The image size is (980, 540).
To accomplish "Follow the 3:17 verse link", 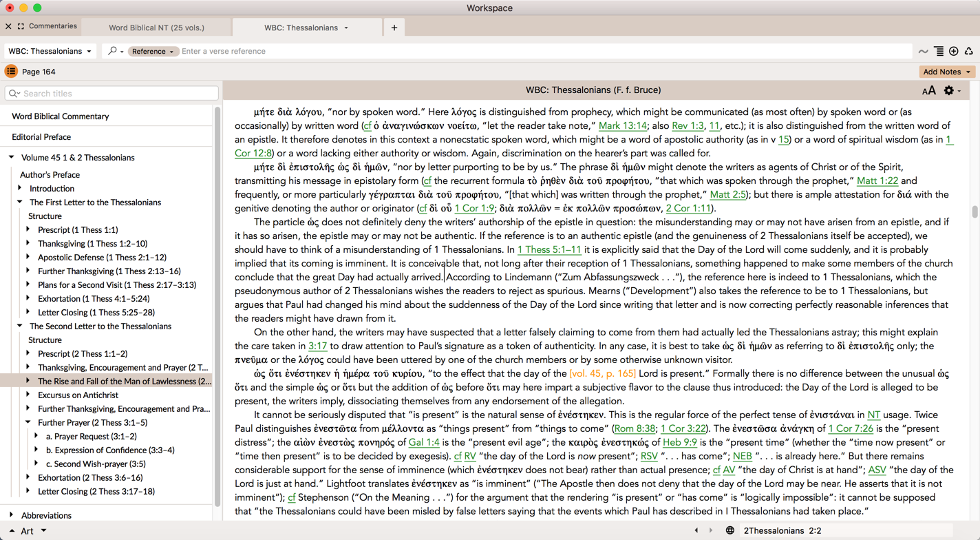I will [x=317, y=346].
